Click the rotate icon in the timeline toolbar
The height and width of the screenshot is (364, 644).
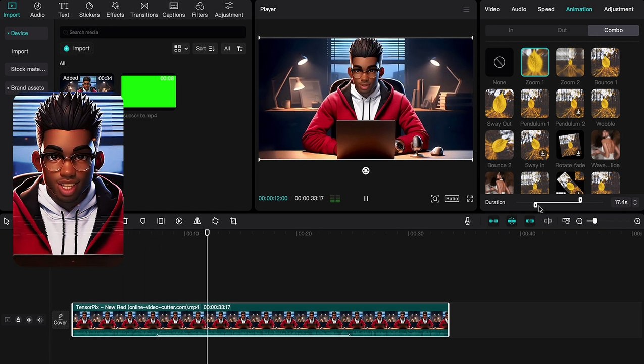click(x=216, y=221)
